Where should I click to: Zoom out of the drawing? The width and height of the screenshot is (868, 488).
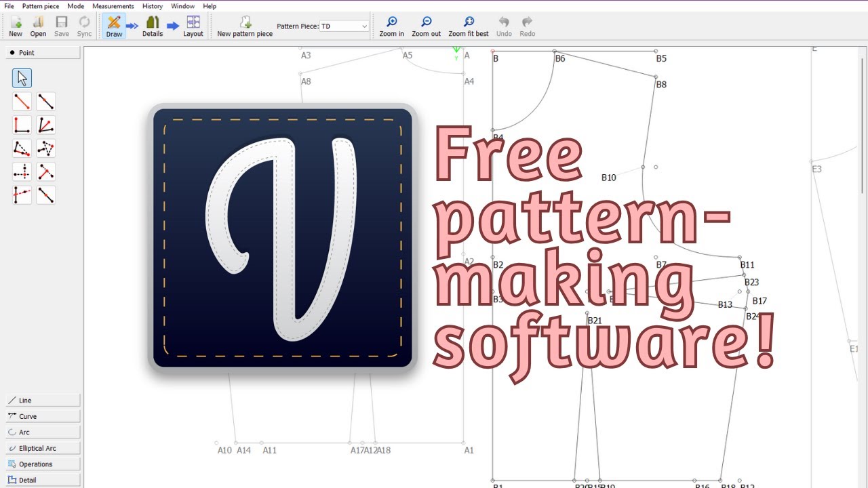pyautogui.click(x=426, y=26)
